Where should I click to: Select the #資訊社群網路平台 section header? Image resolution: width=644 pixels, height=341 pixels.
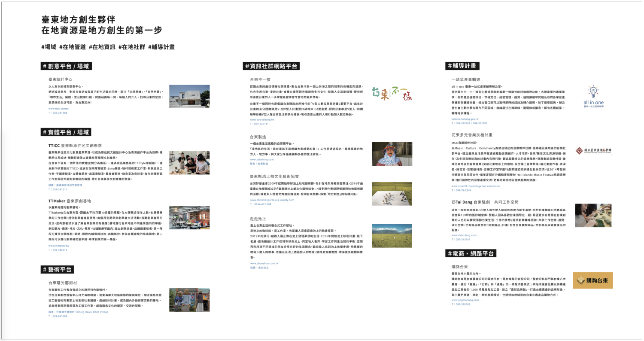[271, 66]
